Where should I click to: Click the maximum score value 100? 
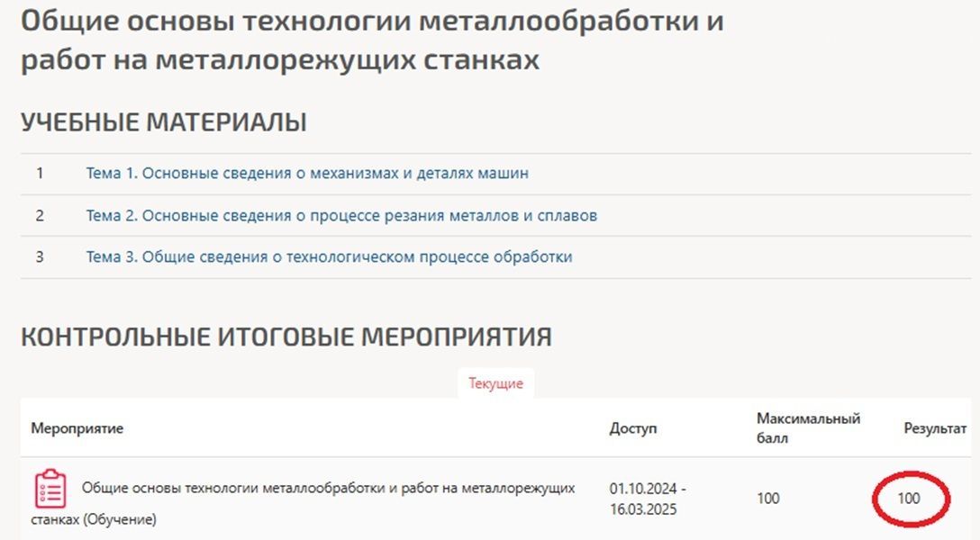(768, 499)
